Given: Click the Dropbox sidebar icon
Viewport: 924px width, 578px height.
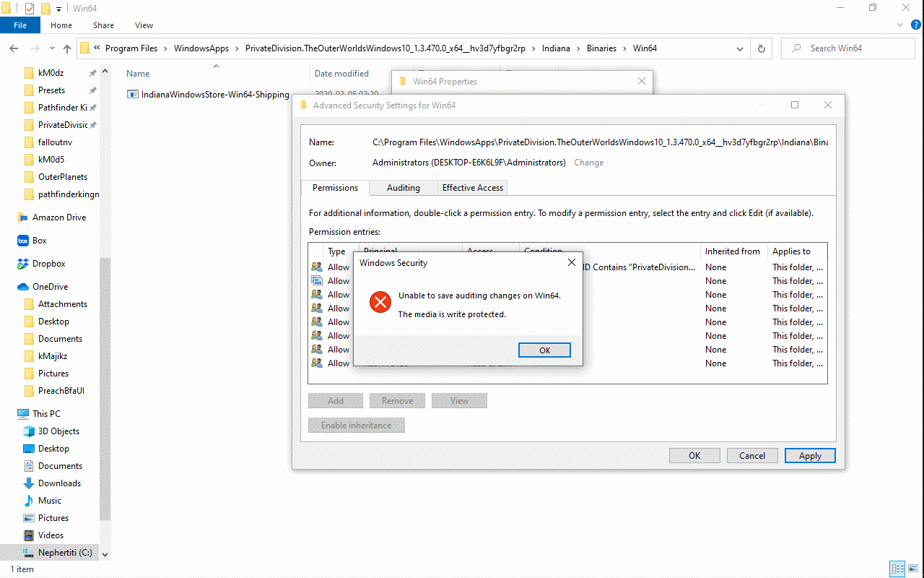Looking at the screenshot, I should 23,264.
